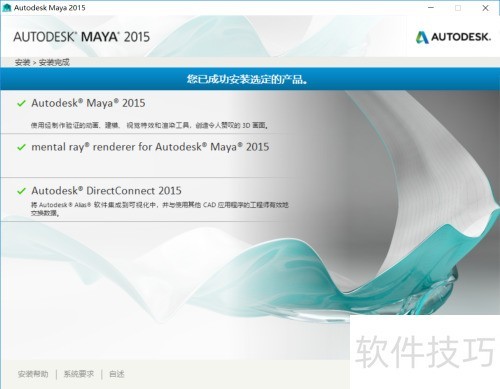
Task: Click the Autodesk logo in the header
Action: pos(453,37)
